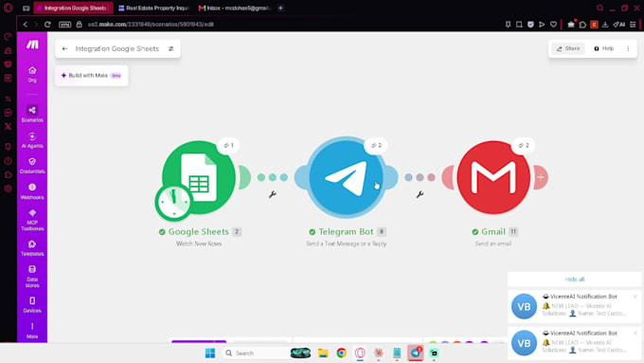Viewport: 644px width, 363px height.
Task: Expand the More item in the sidebar
Action: 32,331
